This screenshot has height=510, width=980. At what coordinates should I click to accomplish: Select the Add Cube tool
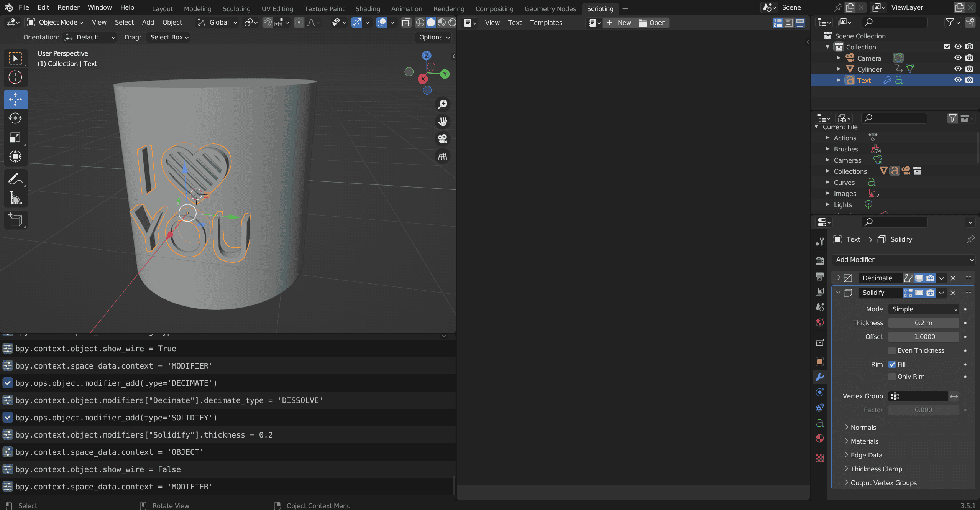click(x=15, y=220)
